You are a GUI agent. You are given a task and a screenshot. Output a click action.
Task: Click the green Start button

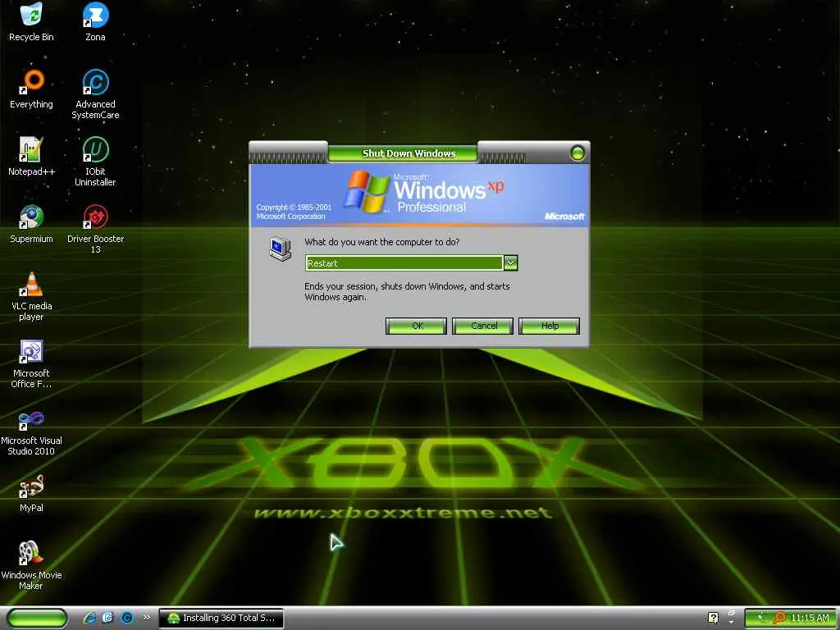pyautogui.click(x=37, y=619)
